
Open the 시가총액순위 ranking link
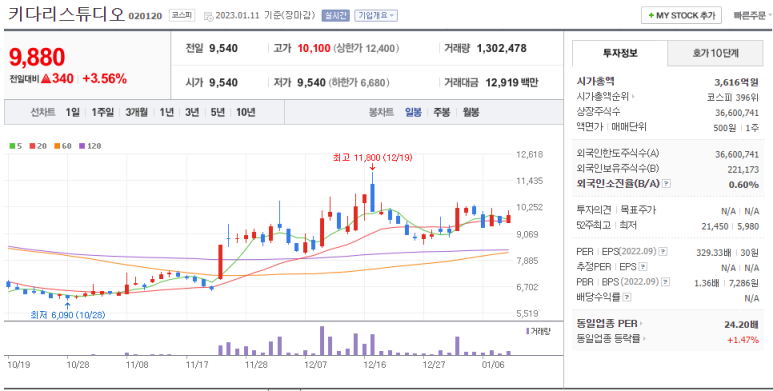click(x=605, y=97)
